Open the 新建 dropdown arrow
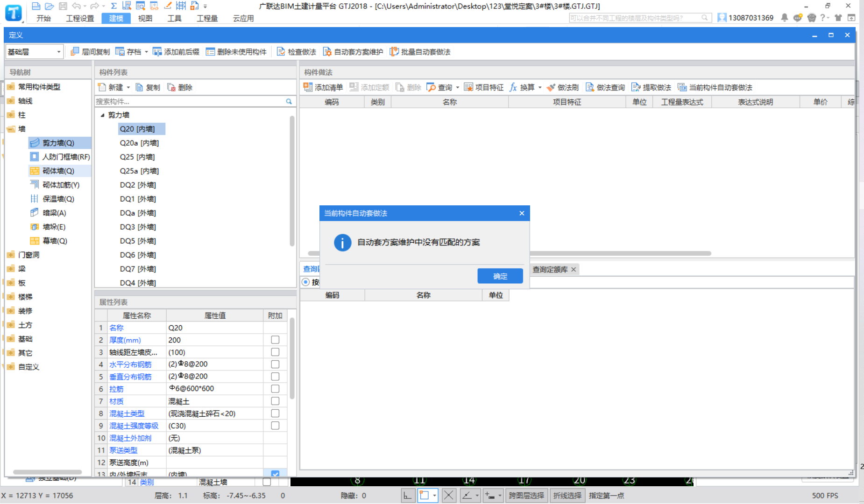 [x=128, y=87]
